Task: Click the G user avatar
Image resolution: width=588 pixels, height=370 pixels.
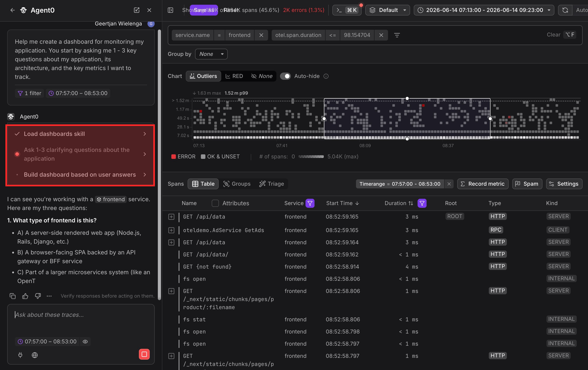Action: [x=151, y=24]
